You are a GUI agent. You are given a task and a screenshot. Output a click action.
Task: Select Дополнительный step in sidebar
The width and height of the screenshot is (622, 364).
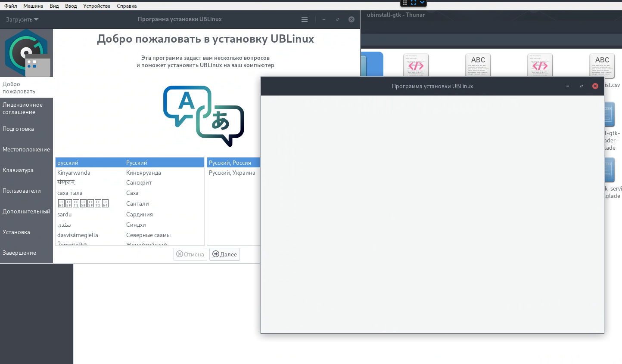(x=26, y=211)
